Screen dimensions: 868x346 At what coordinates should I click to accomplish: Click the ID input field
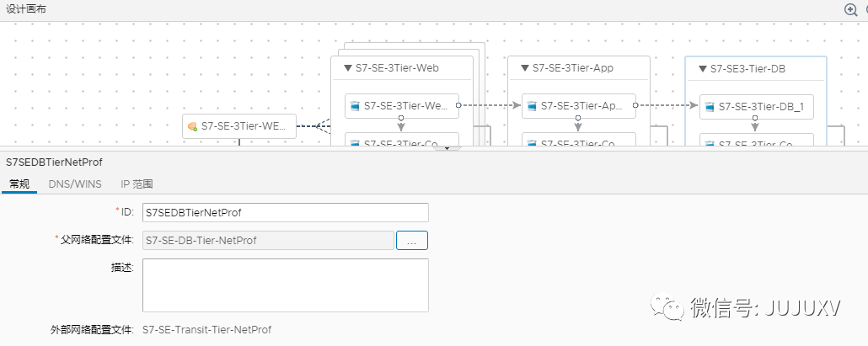[x=285, y=212]
